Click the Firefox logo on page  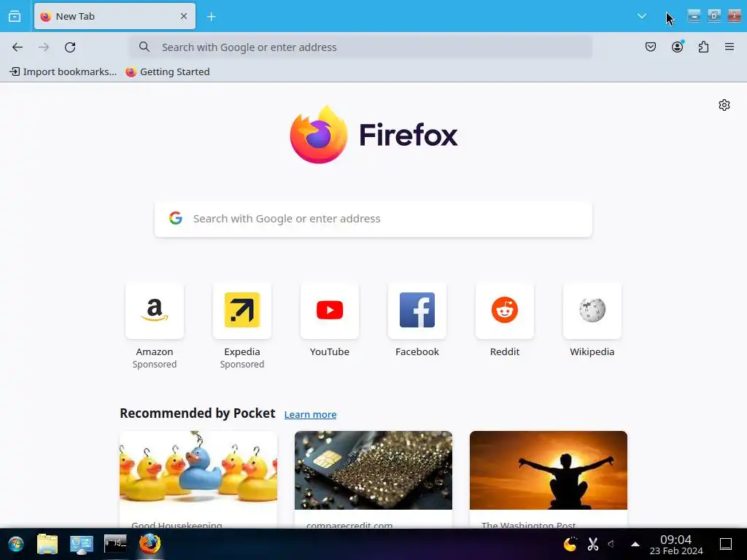coord(373,134)
